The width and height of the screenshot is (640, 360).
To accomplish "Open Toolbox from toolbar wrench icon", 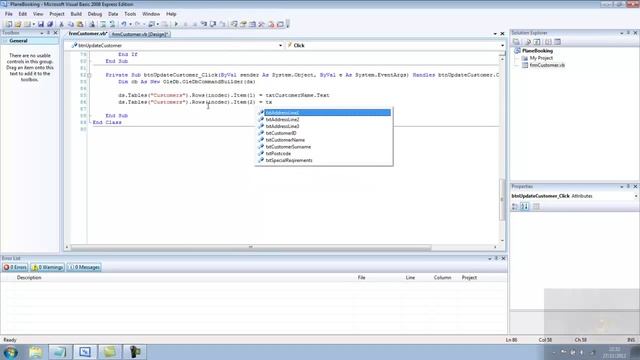I will pyautogui.click(x=262, y=24).
